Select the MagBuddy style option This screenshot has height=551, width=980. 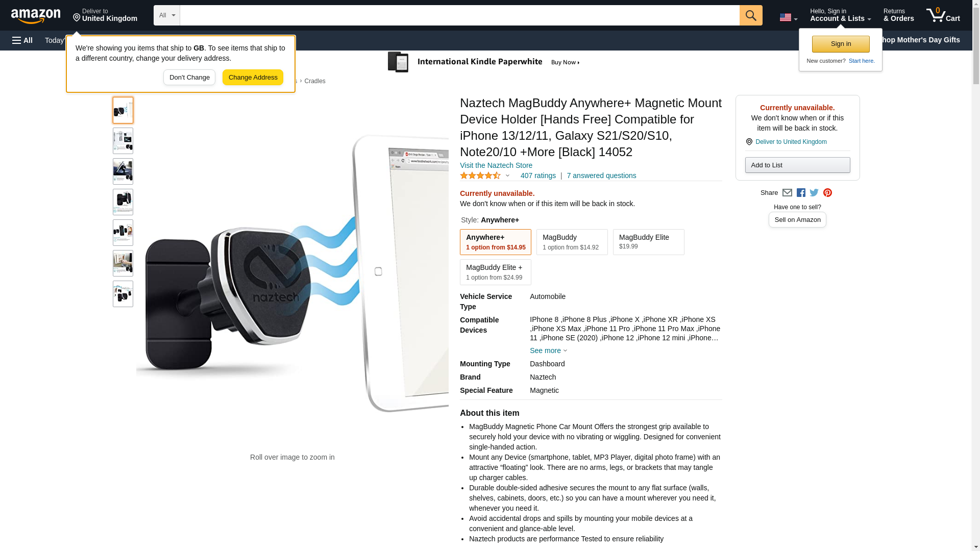572,242
